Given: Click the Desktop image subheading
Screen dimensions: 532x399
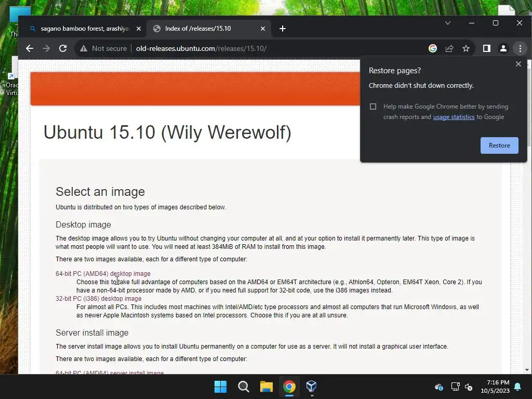Looking at the screenshot, I should click(x=83, y=224).
